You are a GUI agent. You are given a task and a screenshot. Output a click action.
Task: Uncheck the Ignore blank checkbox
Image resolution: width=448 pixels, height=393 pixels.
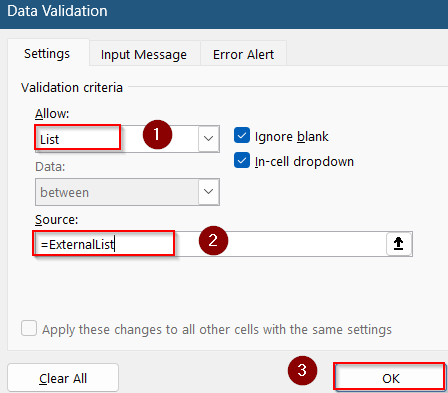[242, 135]
